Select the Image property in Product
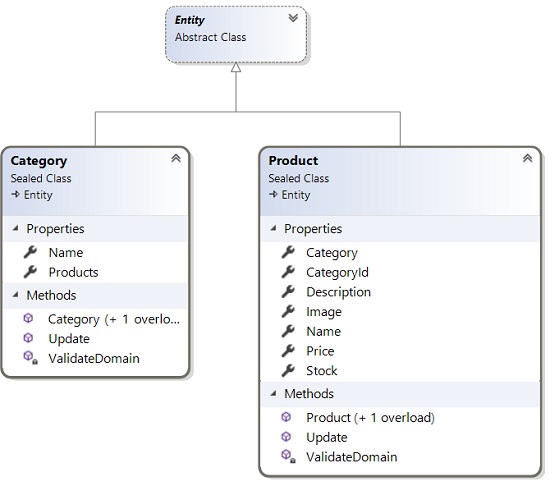559x486 pixels. 324,312
